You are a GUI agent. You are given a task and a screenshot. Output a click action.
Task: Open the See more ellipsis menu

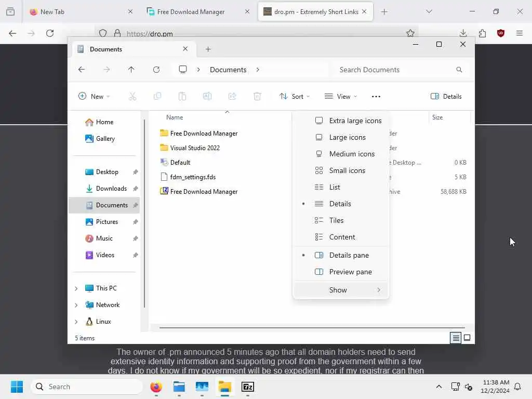(x=376, y=97)
